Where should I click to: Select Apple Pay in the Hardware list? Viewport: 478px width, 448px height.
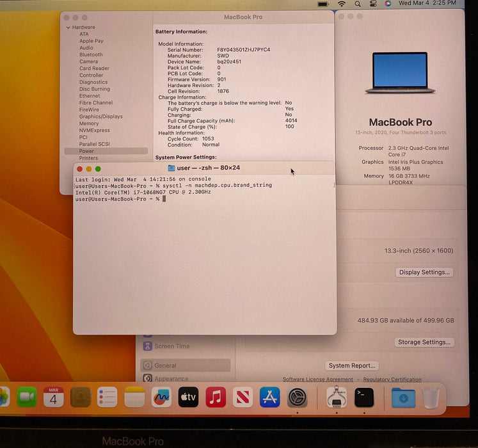91,41
